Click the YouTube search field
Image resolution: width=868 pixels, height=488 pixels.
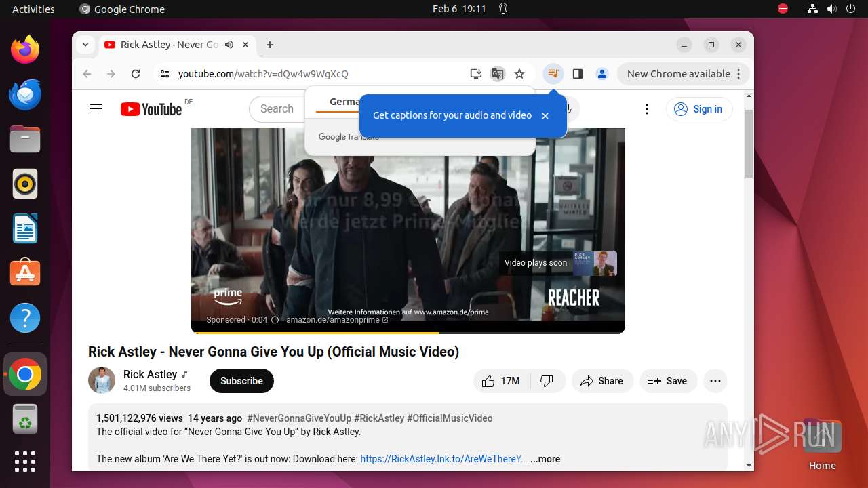tap(278, 109)
